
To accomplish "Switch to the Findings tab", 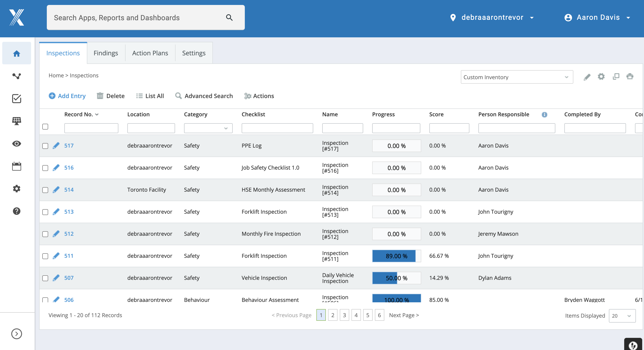I will 106,53.
